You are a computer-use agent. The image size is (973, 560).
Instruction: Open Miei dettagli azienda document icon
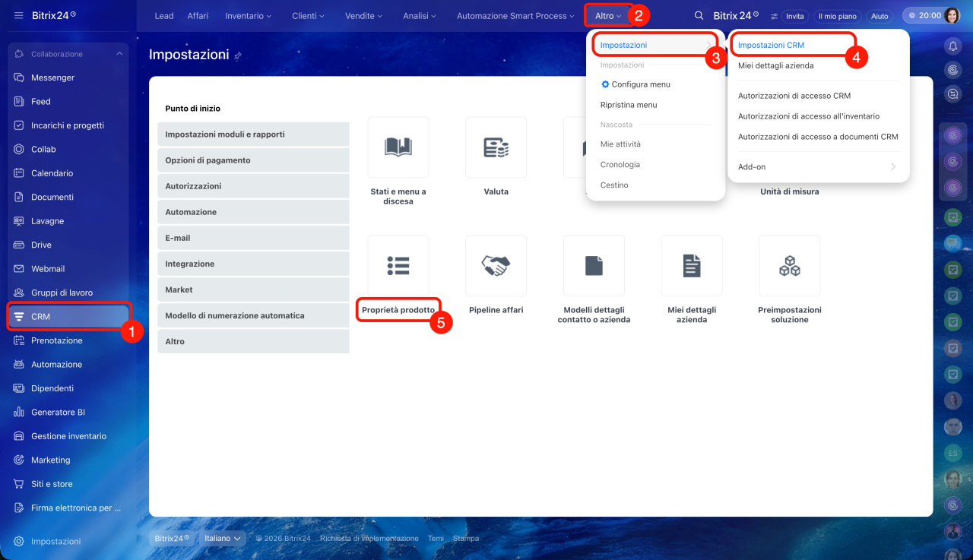691,266
